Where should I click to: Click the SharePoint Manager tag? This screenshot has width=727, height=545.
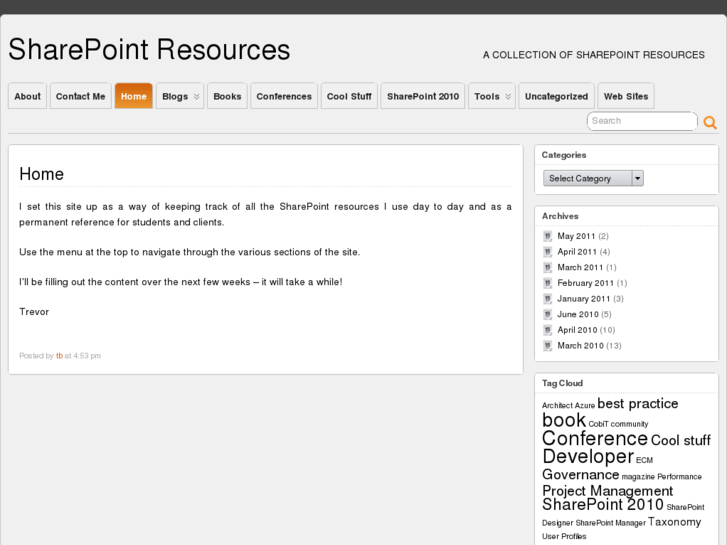[x=611, y=523]
